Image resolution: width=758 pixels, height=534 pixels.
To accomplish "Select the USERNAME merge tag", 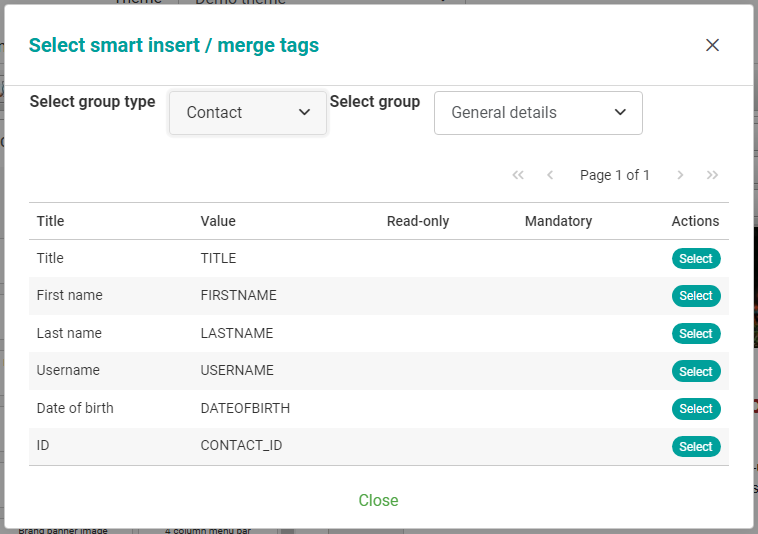I will (x=695, y=371).
